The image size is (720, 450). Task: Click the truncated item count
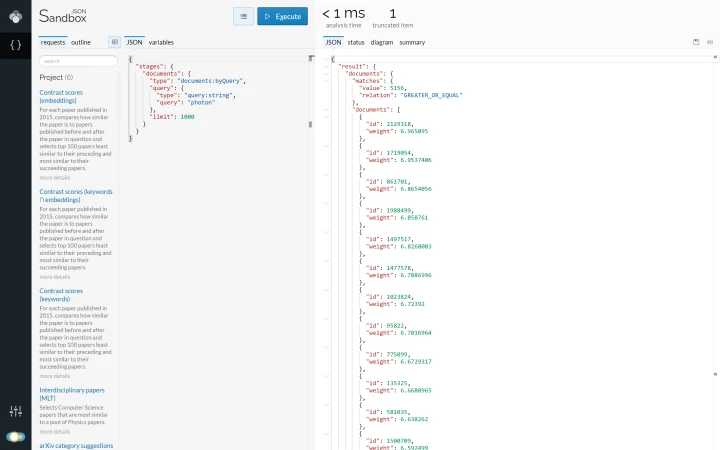(393, 14)
